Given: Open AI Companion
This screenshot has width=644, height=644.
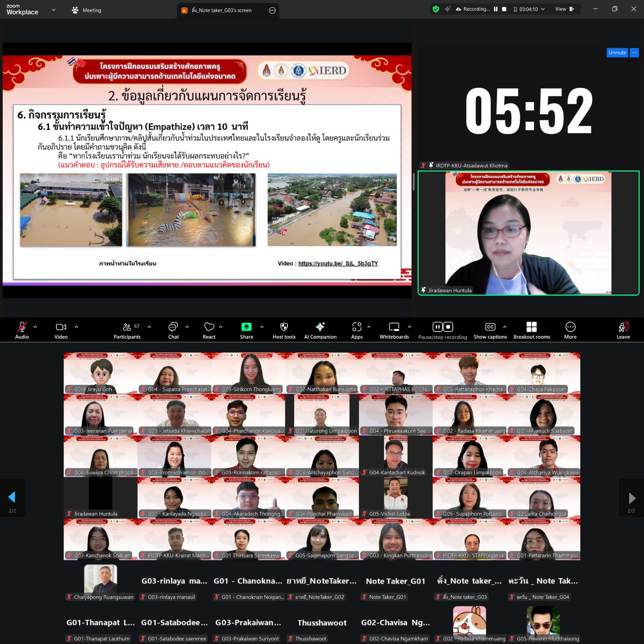Looking at the screenshot, I should [x=320, y=330].
